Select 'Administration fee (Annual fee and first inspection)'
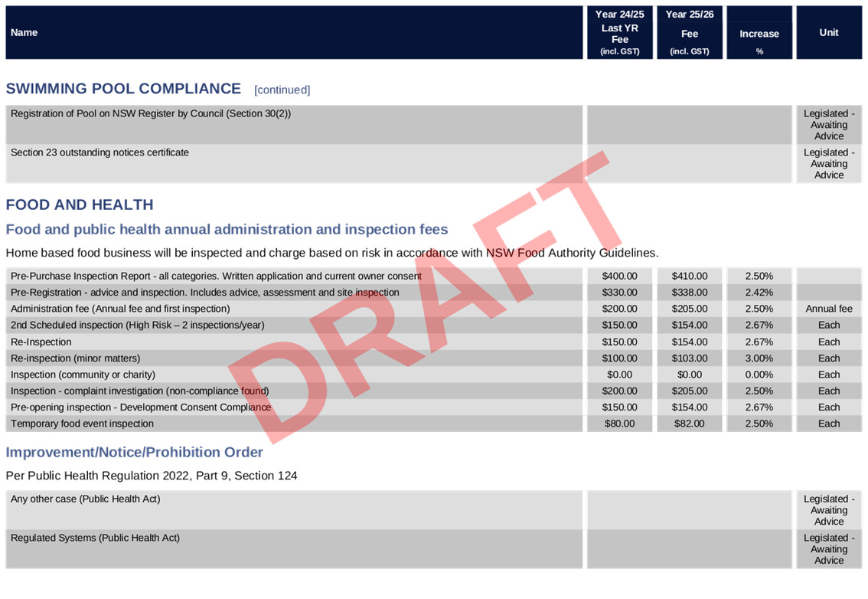 pyautogui.click(x=120, y=309)
